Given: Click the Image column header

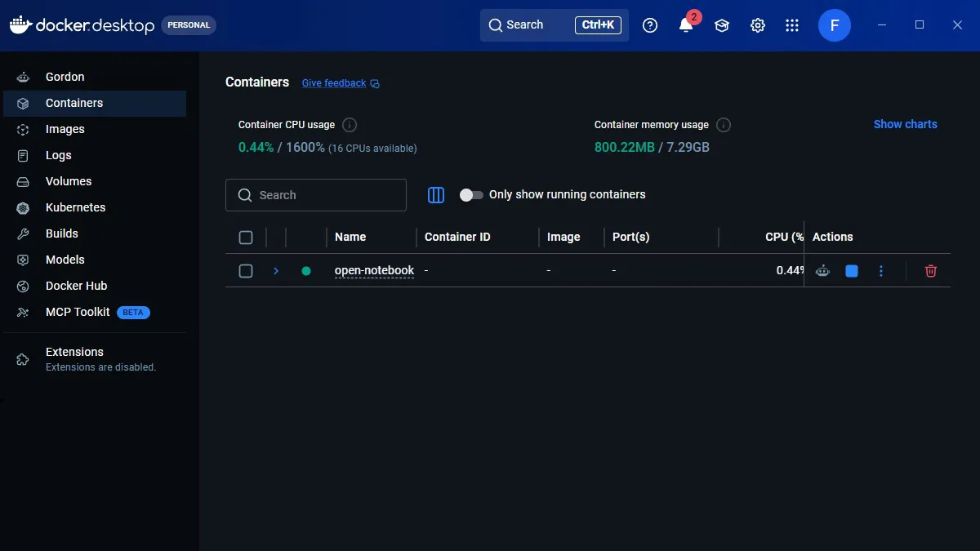Looking at the screenshot, I should (x=563, y=237).
